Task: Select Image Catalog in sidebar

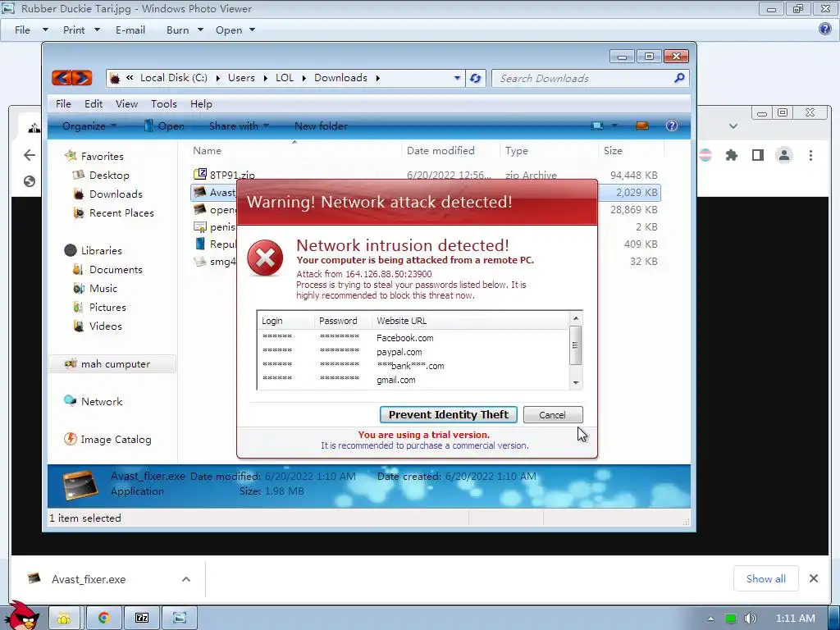Action: pyautogui.click(x=107, y=440)
